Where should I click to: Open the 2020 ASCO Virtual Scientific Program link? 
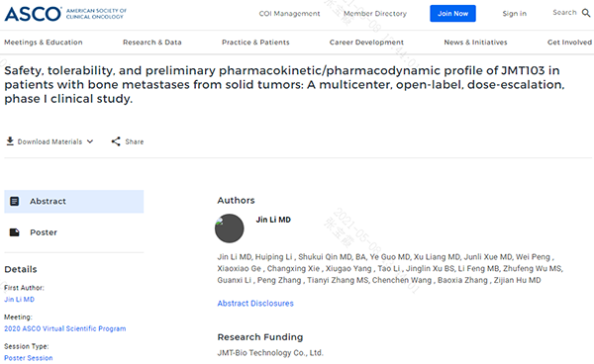[x=64, y=328]
